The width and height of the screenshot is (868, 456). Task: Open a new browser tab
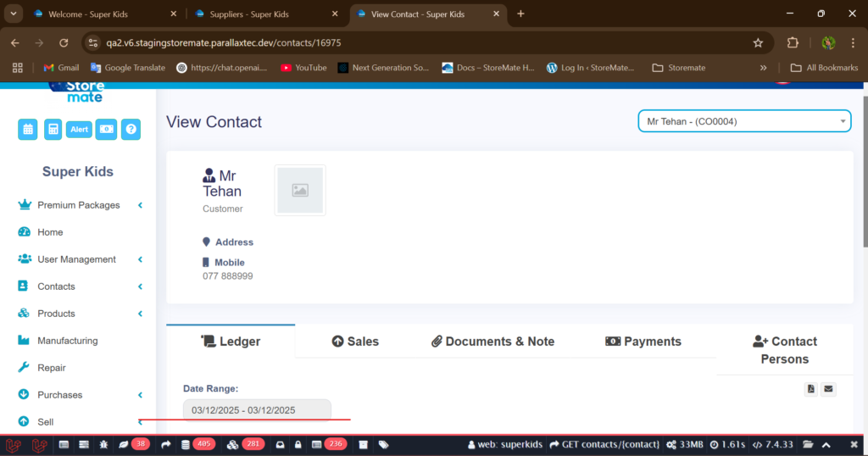point(520,14)
